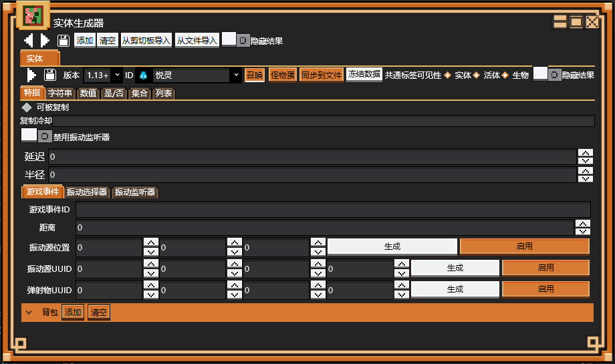Toggle 隐藏结果 switch in entity row

coord(547,74)
